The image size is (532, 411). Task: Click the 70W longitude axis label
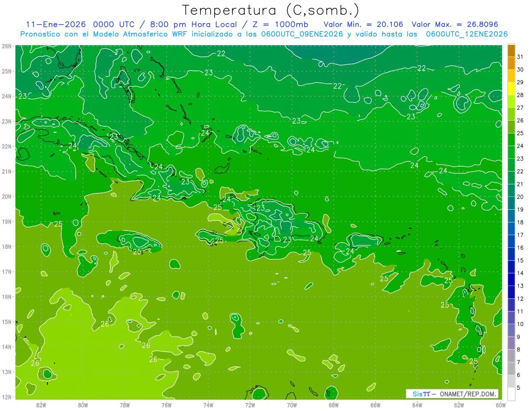pos(291,404)
